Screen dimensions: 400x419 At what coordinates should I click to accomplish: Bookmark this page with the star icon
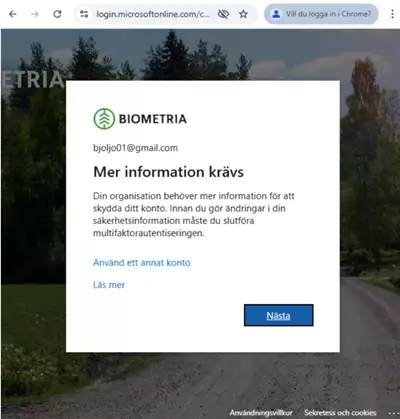coord(243,14)
